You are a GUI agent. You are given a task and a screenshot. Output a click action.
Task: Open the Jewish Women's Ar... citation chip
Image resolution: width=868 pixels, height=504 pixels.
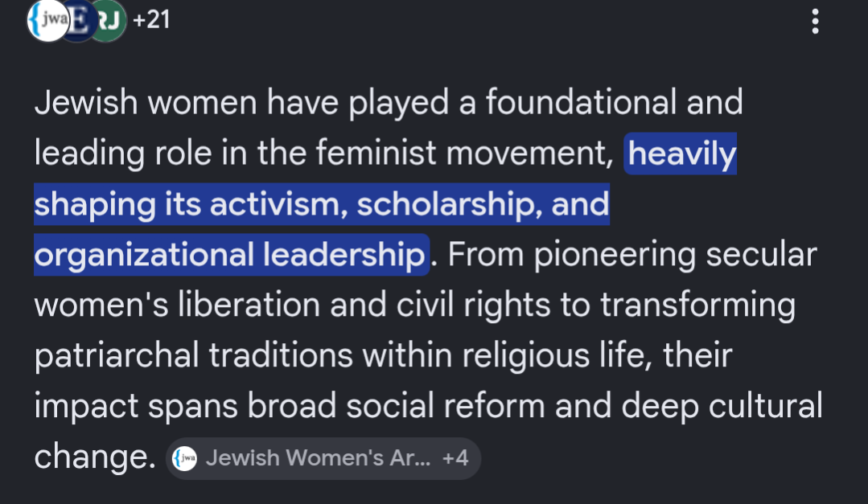click(323, 458)
